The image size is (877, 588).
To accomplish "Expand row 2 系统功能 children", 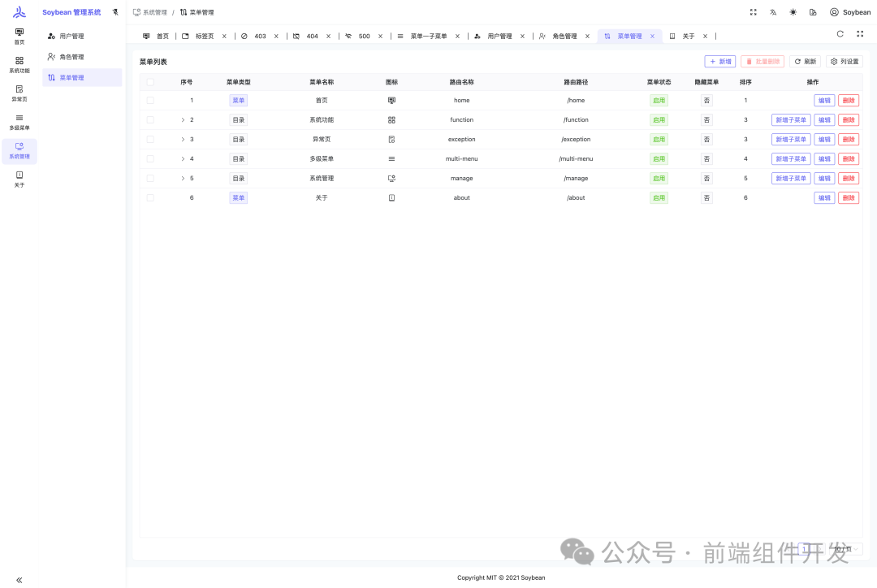I will [183, 119].
